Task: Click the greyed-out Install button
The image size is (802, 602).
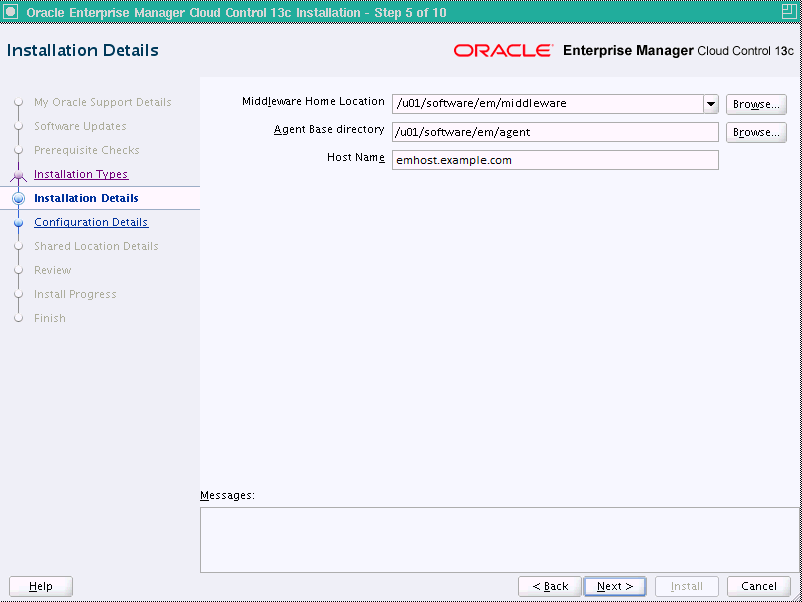Action: coord(686,586)
